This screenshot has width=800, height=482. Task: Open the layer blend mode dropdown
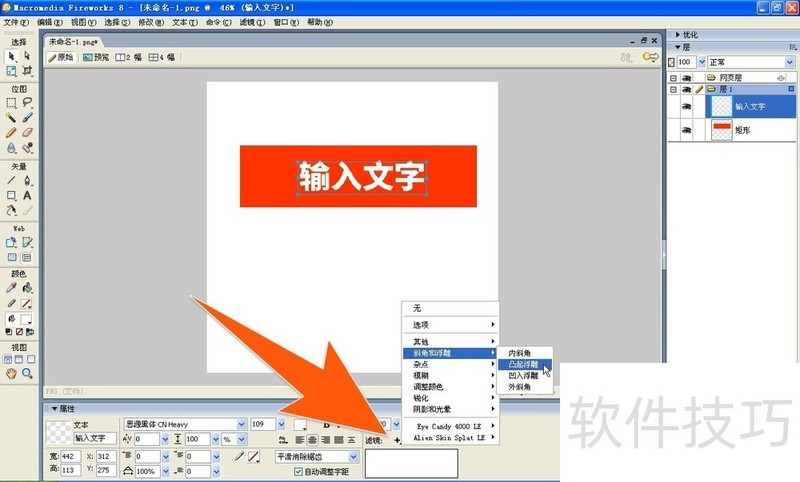pyautogui.click(x=790, y=62)
